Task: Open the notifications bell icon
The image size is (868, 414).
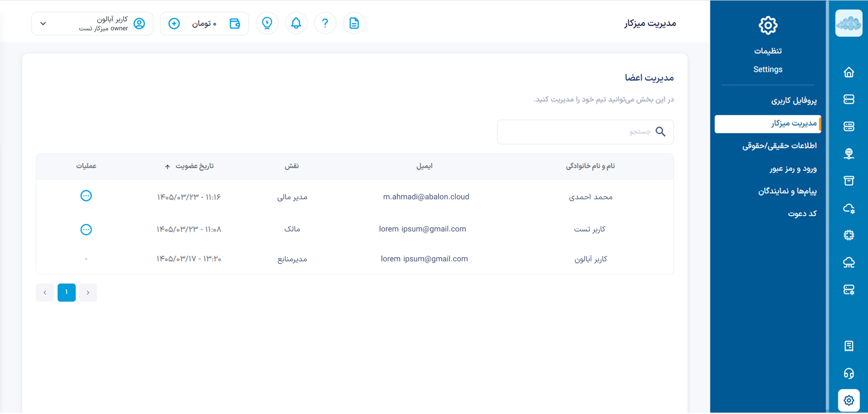Action: pos(296,23)
